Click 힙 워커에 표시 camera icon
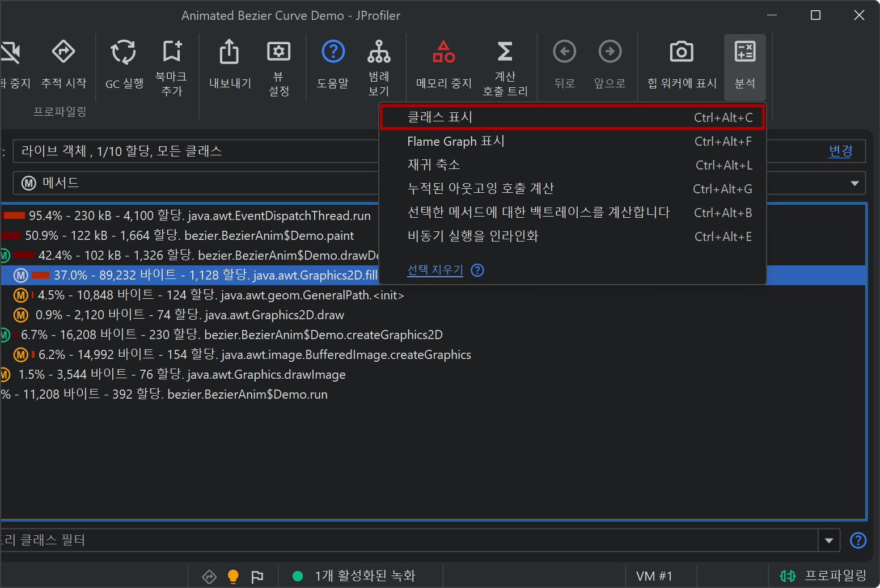Image resolution: width=880 pixels, height=588 pixels. (x=682, y=53)
